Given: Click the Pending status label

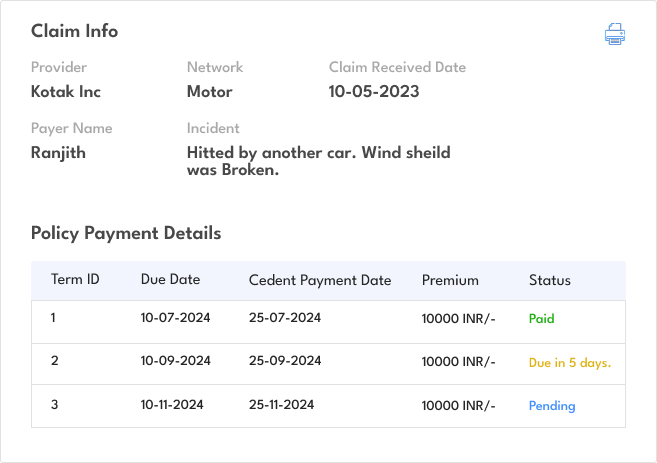Looking at the screenshot, I should 552,406.
